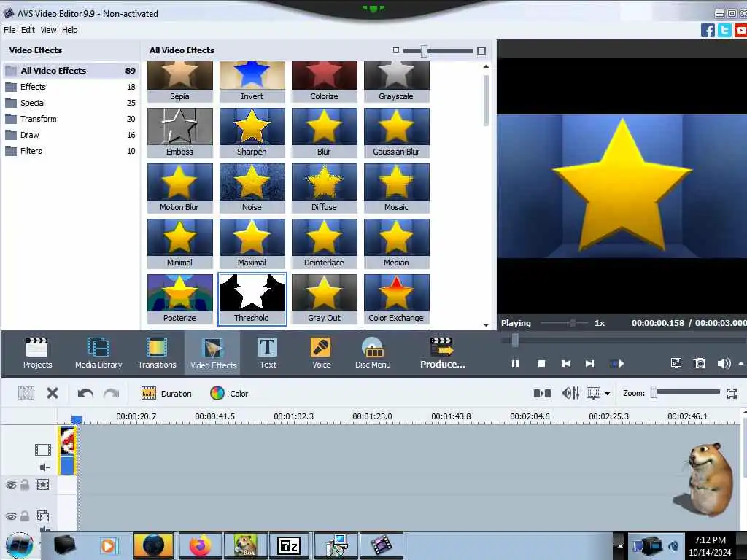Lock the video effects track
Viewport: 747px width, 560px height.
25,485
